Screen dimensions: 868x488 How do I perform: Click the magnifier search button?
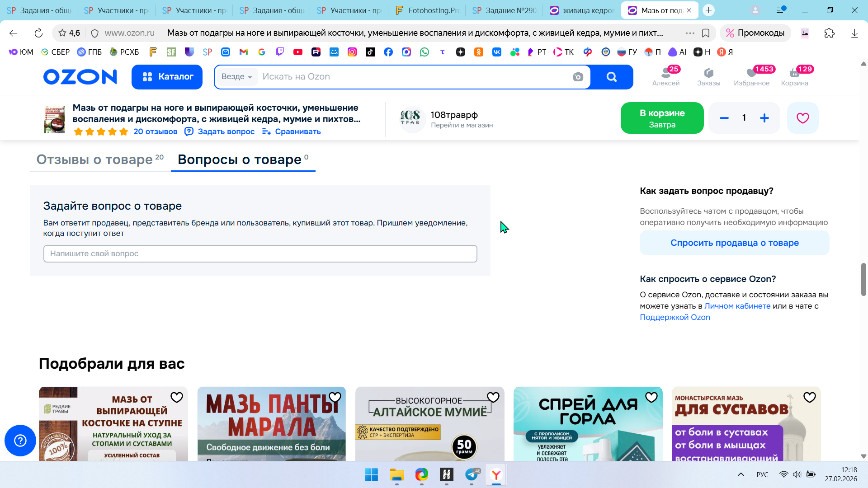pyautogui.click(x=612, y=77)
